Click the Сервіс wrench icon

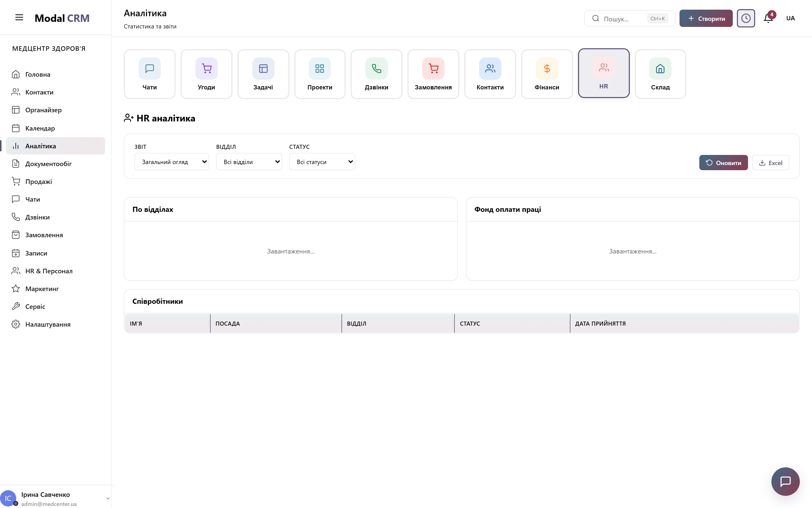tap(16, 306)
